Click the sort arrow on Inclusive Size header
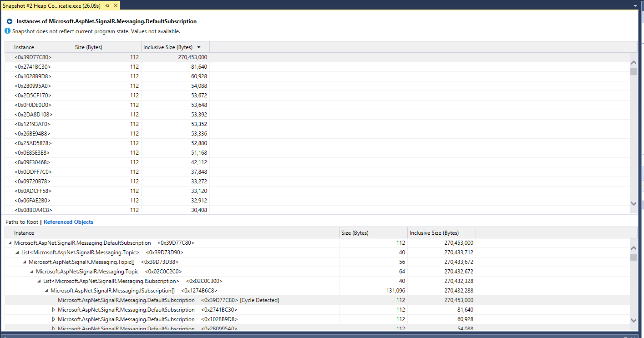644x338 pixels. [x=199, y=47]
